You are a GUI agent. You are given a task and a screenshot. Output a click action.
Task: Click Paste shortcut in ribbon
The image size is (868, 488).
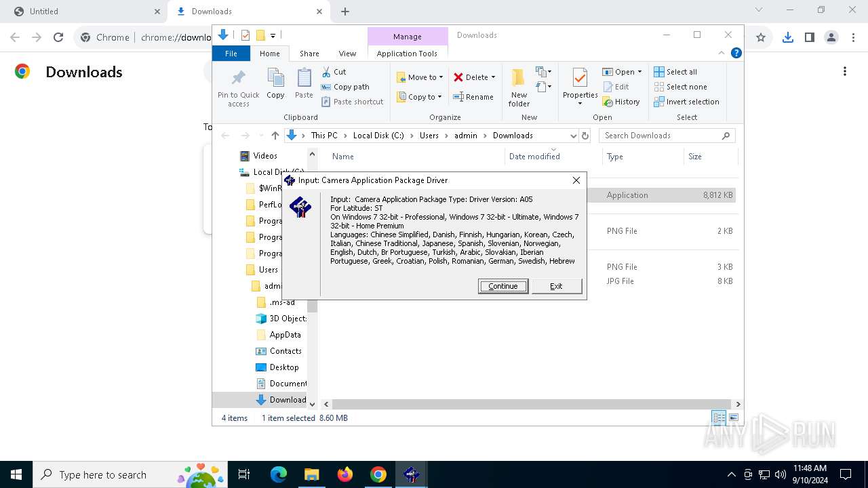[353, 102]
